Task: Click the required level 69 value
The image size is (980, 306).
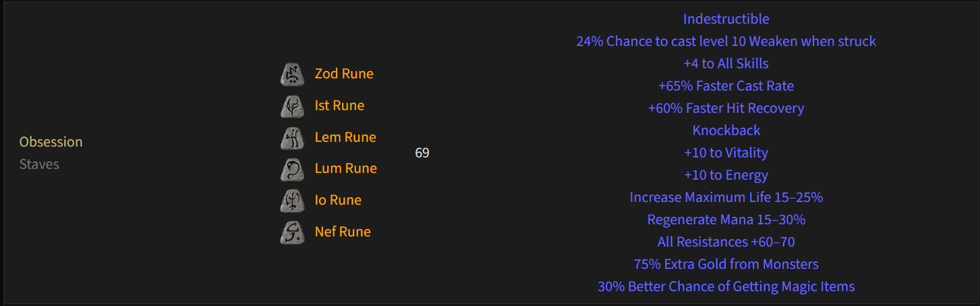Action: (422, 153)
